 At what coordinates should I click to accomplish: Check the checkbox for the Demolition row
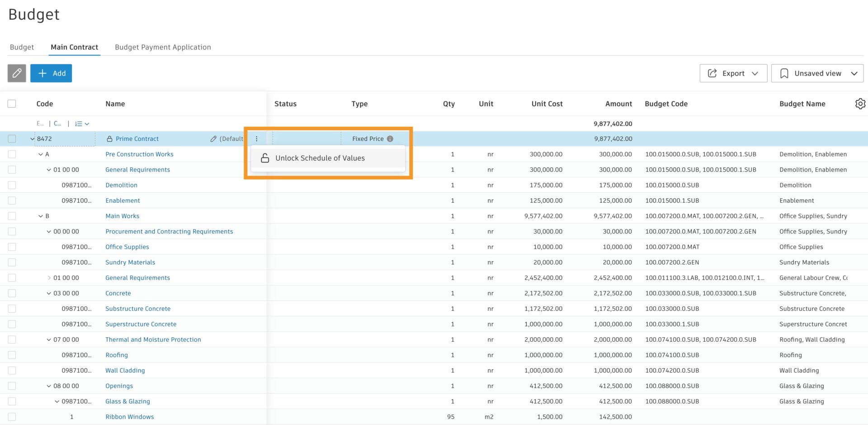tap(12, 185)
